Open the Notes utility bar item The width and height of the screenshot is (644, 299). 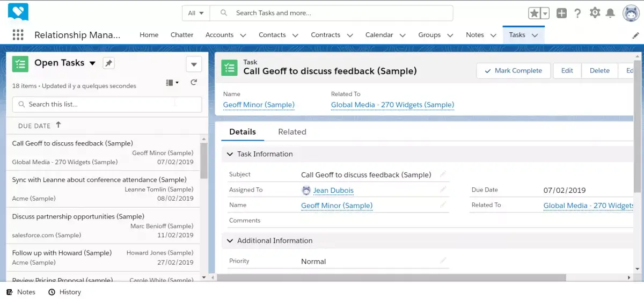tap(21, 292)
